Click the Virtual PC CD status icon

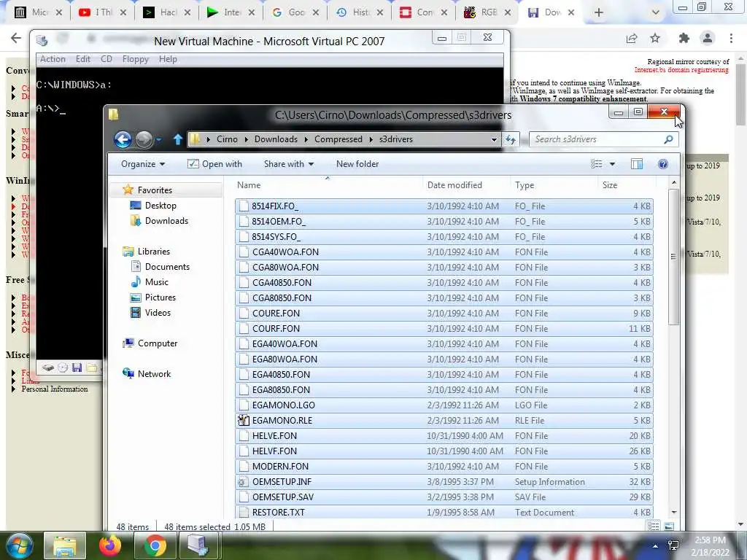click(63, 367)
